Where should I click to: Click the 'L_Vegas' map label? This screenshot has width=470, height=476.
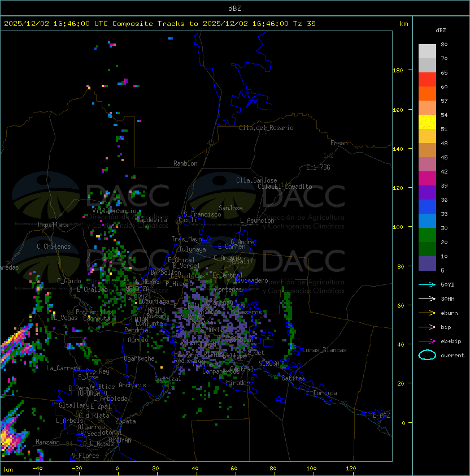pyautogui.click(x=66, y=318)
